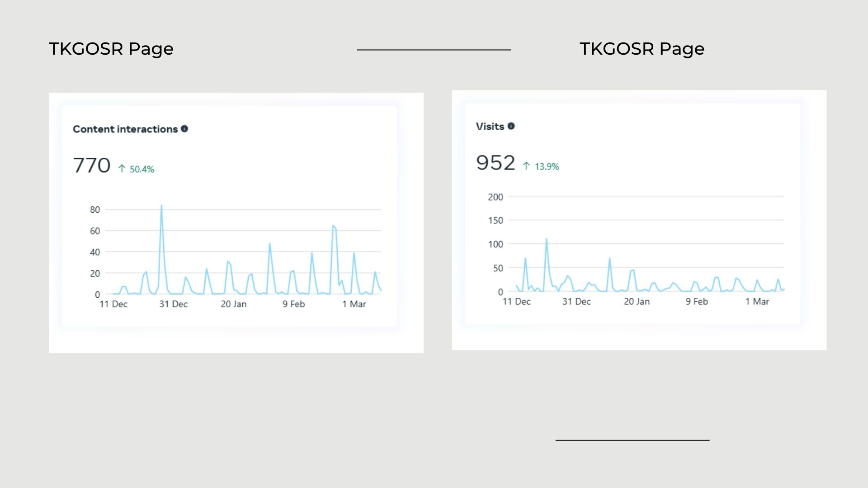Viewport: 868px width, 488px height.
Task: Click the highest peak in Visits chart
Action: click(547, 239)
